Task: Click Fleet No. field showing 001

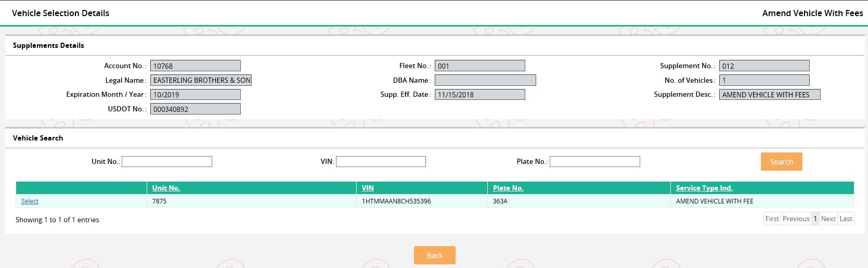Action: [x=480, y=66]
